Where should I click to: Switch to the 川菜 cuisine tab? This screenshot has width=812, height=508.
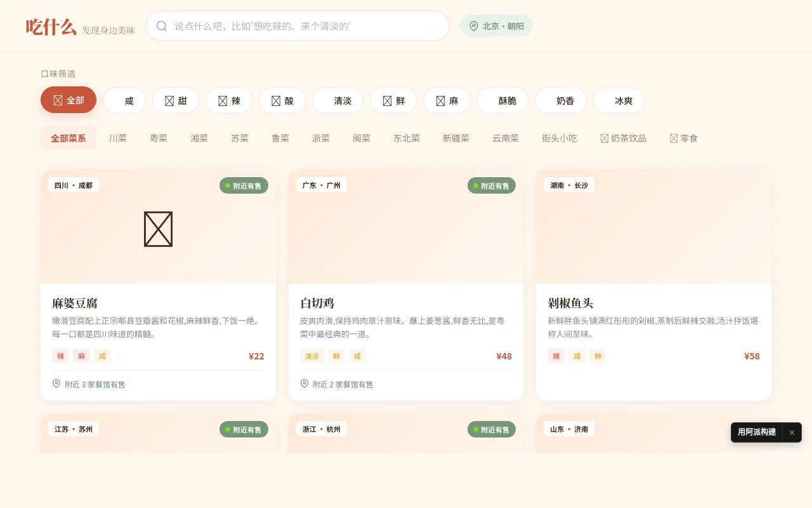coord(118,138)
